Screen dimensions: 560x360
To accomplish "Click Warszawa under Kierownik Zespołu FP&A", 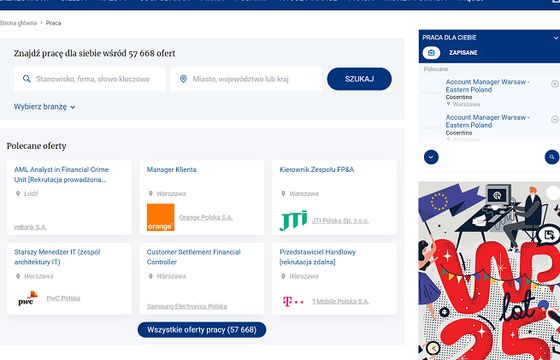I will pyautogui.click(x=304, y=194).
